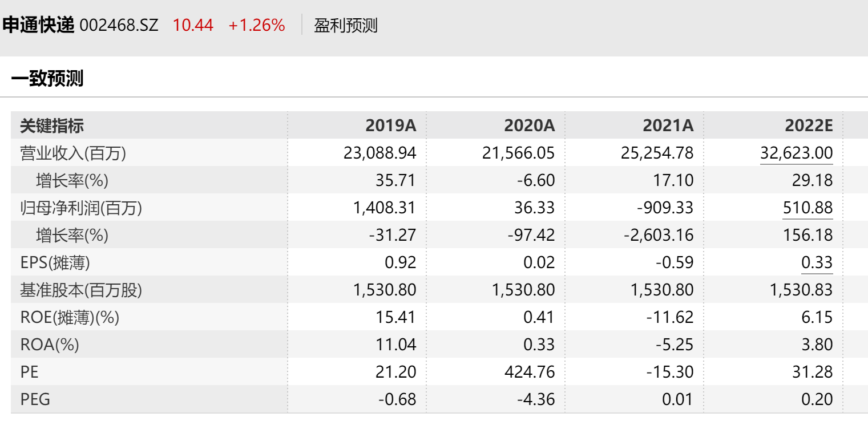Image resolution: width=868 pixels, height=425 pixels.
Task: Select the 2020A column header
Action: (x=529, y=126)
